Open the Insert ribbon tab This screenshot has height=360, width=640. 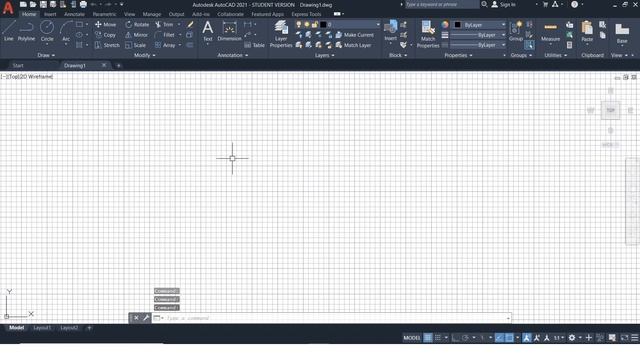tap(50, 14)
